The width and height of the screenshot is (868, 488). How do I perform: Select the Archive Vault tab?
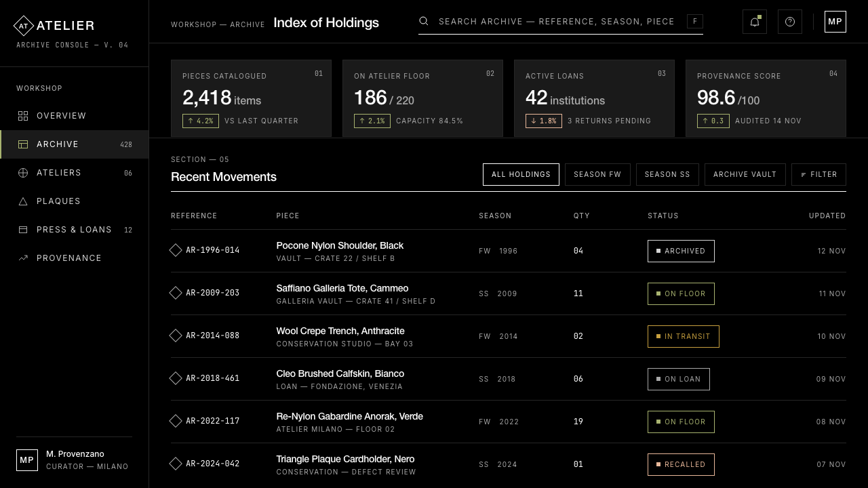745,174
